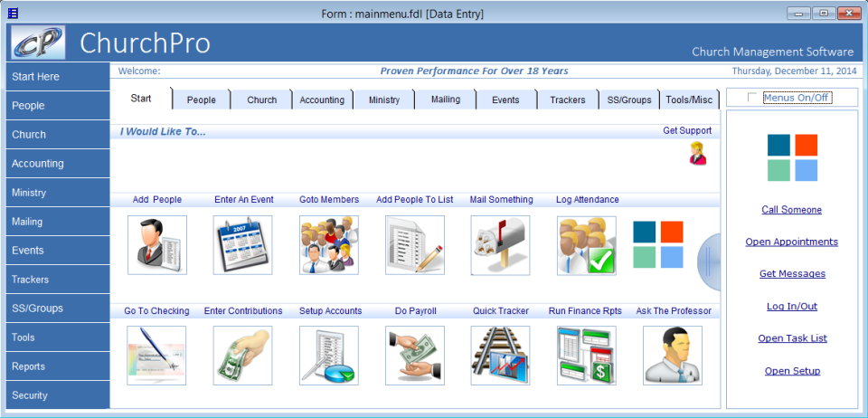Open the Do Payroll cash icon
The width and height of the screenshot is (868, 418).
point(415,356)
